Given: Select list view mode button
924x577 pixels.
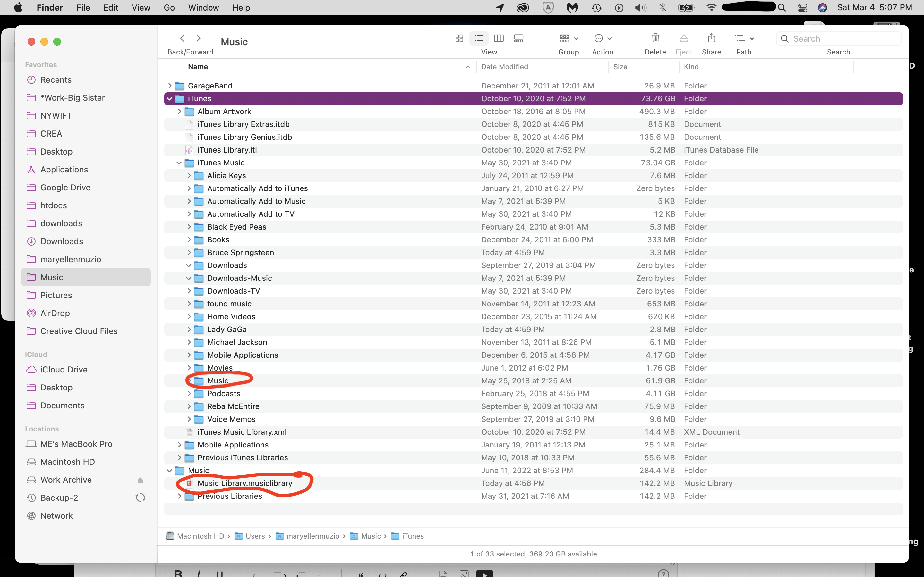Looking at the screenshot, I should (479, 38).
